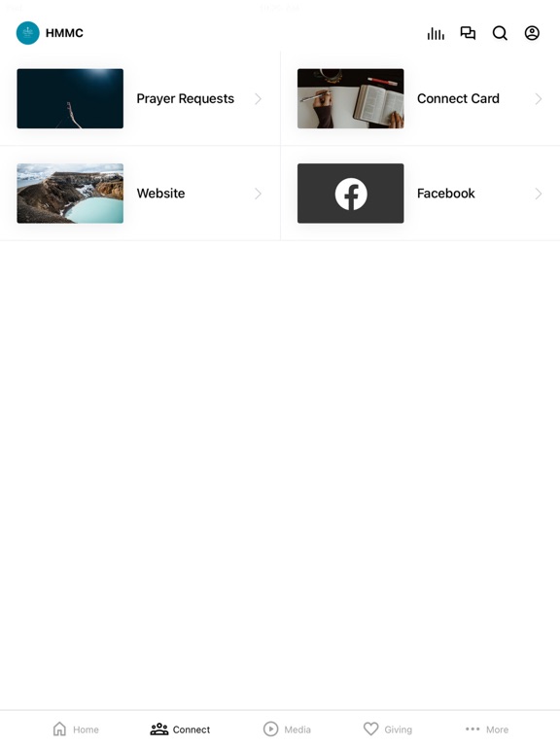Image resolution: width=560 pixels, height=747 pixels.
Task: Expand the Connect Card chevron
Action: point(538,98)
